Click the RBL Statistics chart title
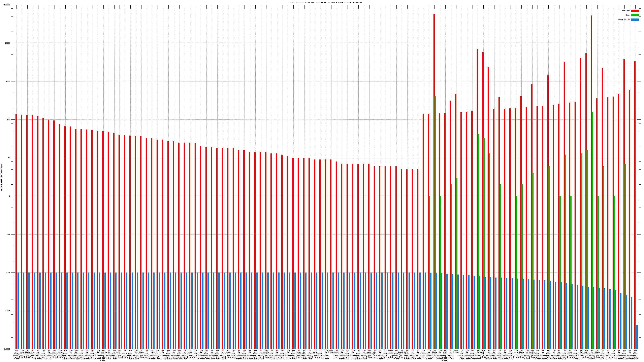This screenshot has width=644, height=362. coord(325,2)
